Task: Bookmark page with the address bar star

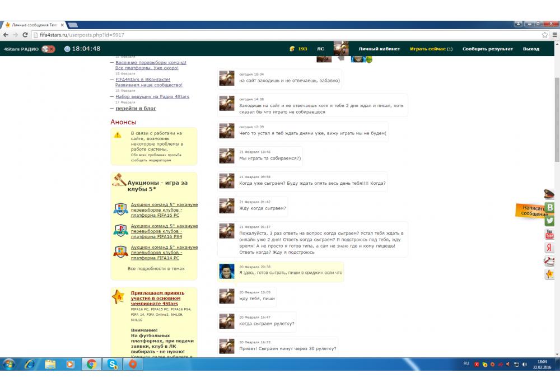Action: (x=545, y=35)
